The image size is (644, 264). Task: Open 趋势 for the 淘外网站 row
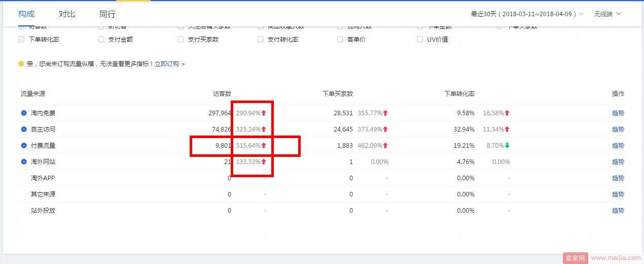(x=618, y=162)
